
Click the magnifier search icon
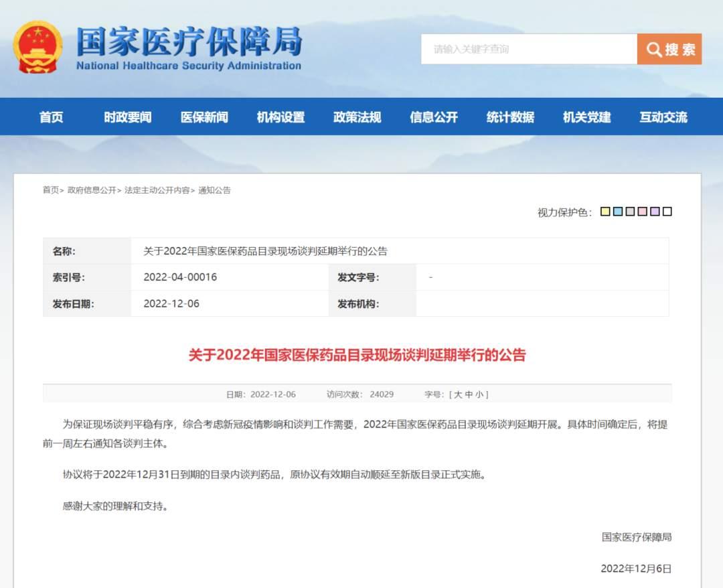point(654,49)
